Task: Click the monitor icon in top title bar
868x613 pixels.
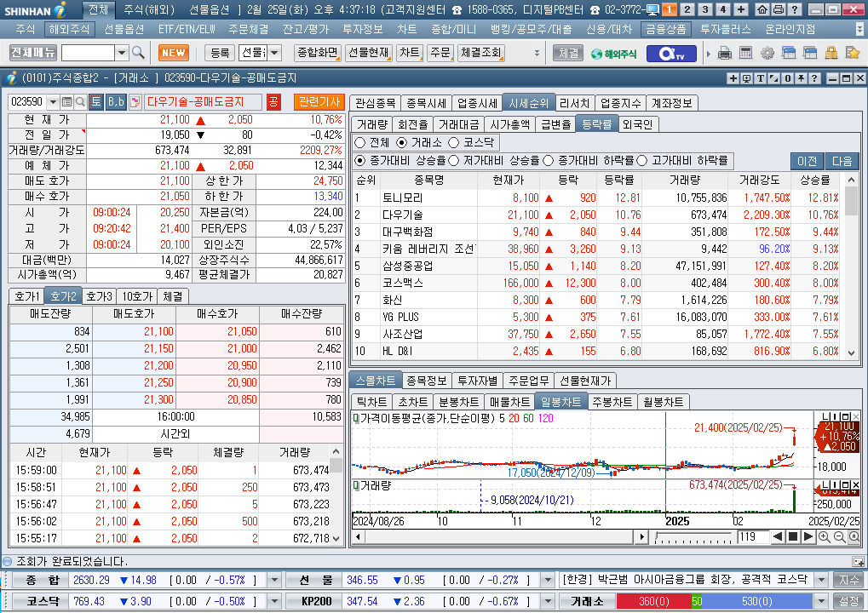Action: (652, 9)
